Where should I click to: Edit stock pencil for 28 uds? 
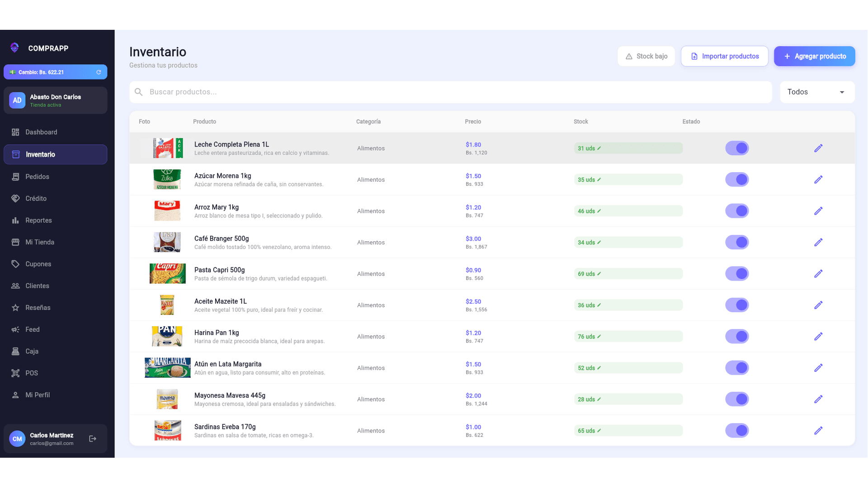pyautogui.click(x=599, y=399)
